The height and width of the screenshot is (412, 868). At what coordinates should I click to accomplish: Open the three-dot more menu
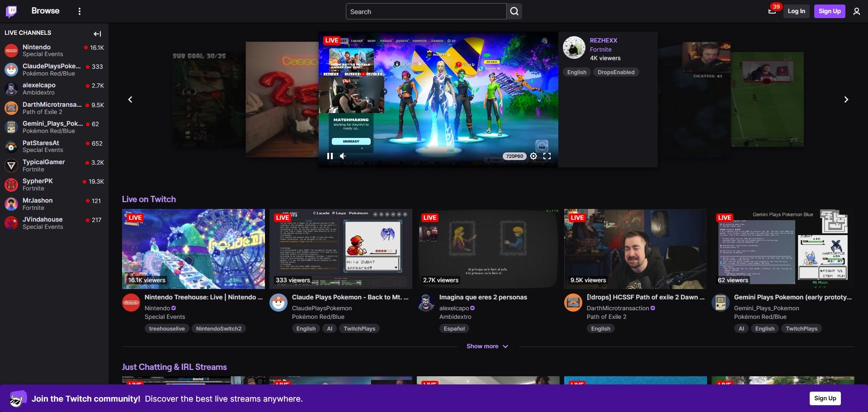80,11
